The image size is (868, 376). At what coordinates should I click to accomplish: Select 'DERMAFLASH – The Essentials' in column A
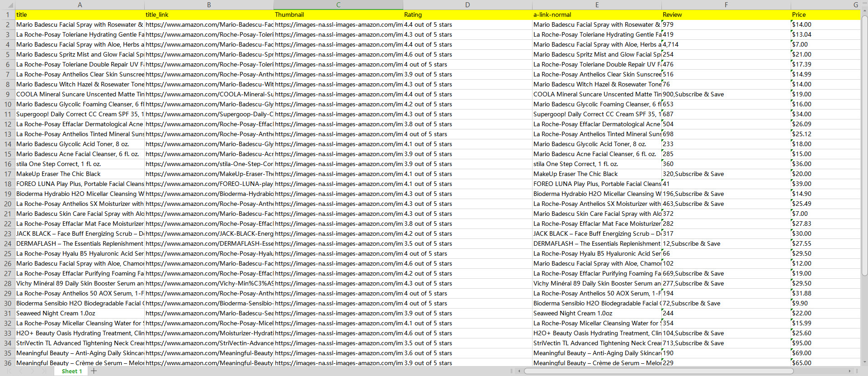[80, 243]
